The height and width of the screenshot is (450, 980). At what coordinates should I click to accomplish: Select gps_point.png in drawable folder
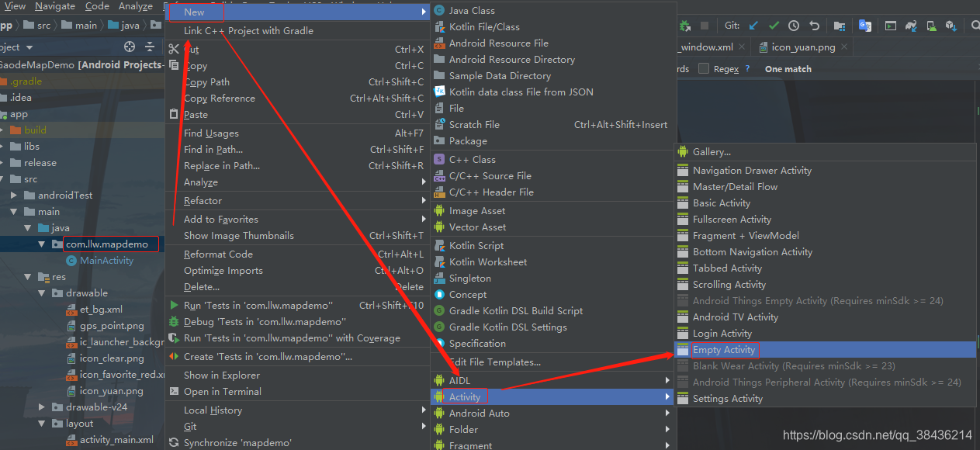click(112, 326)
